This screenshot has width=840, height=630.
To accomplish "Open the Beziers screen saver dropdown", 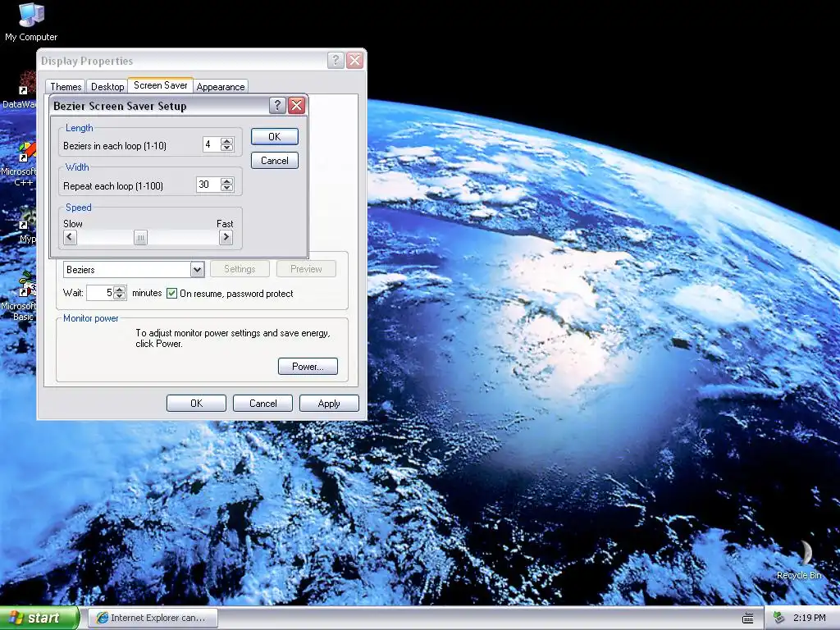I will [x=197, y=269].
